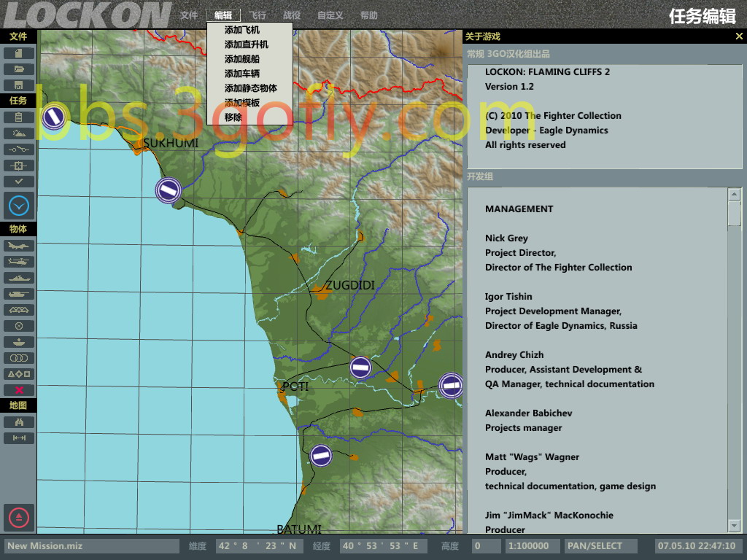Viewport: 747px width, 560px height.
Task: Select the airfield marker north of Batumi
Action: click(321, 456)
